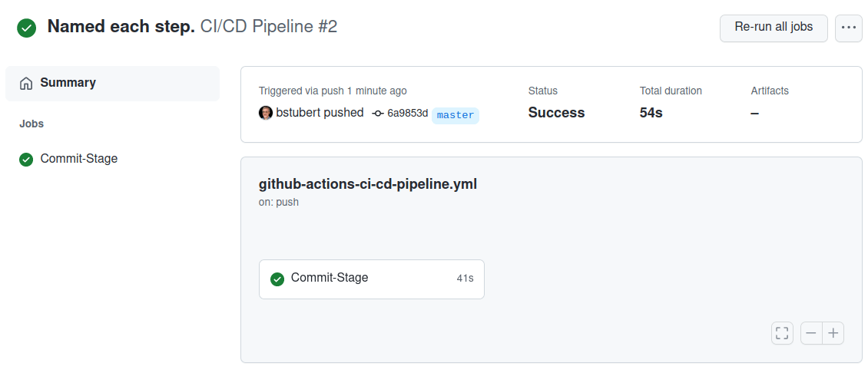Click the Summary home icon
The height and width of the screenshot is (373, 868).
tap(26, 83)
